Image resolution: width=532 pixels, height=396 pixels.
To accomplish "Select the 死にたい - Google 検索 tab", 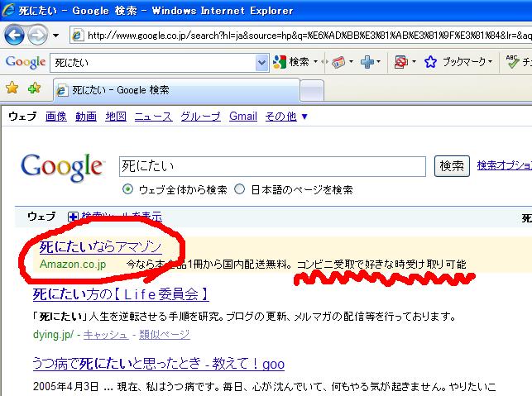I will click(176, 90).
